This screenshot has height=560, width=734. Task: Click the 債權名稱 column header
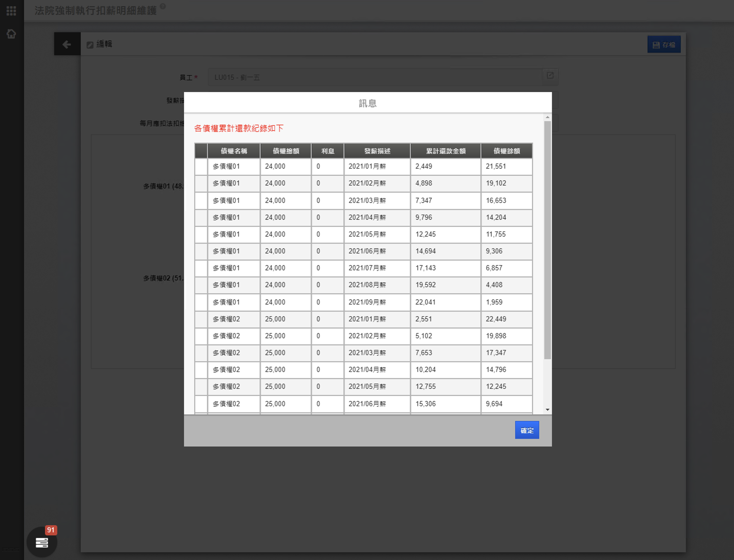tap(234, 151)
